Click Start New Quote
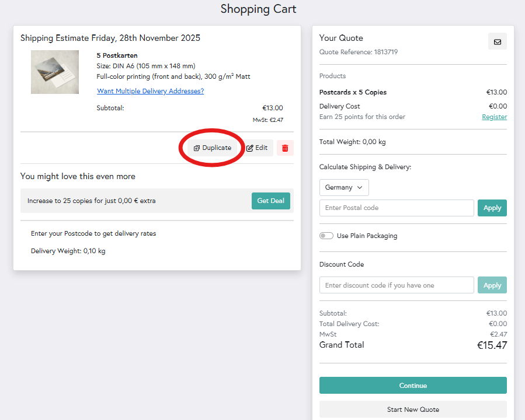Viewport: 525px width, 420px height. tap(412, 409)
